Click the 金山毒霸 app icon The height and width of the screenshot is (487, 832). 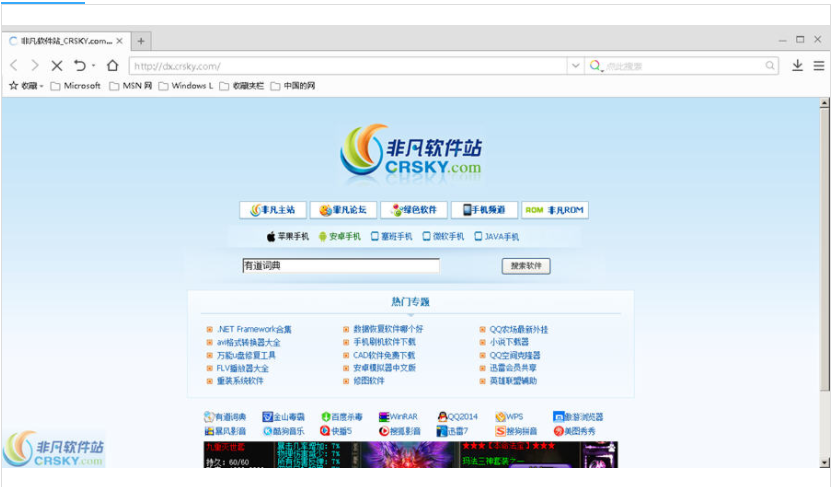(268, 416)
